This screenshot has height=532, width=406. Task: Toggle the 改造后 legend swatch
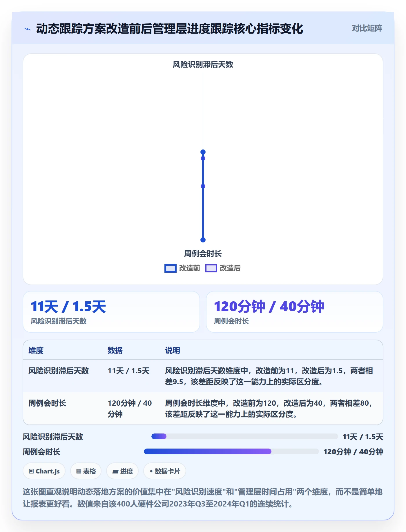tap(211, 268)
